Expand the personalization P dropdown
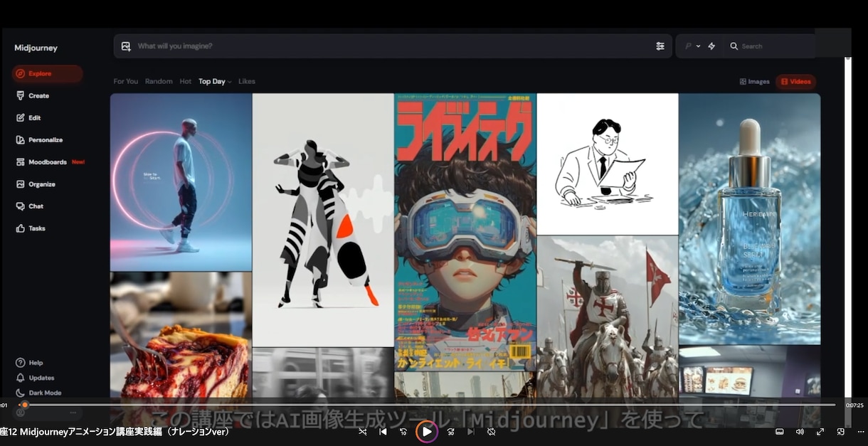This screenshot has height=446, width=868. [x=692, y=46]
